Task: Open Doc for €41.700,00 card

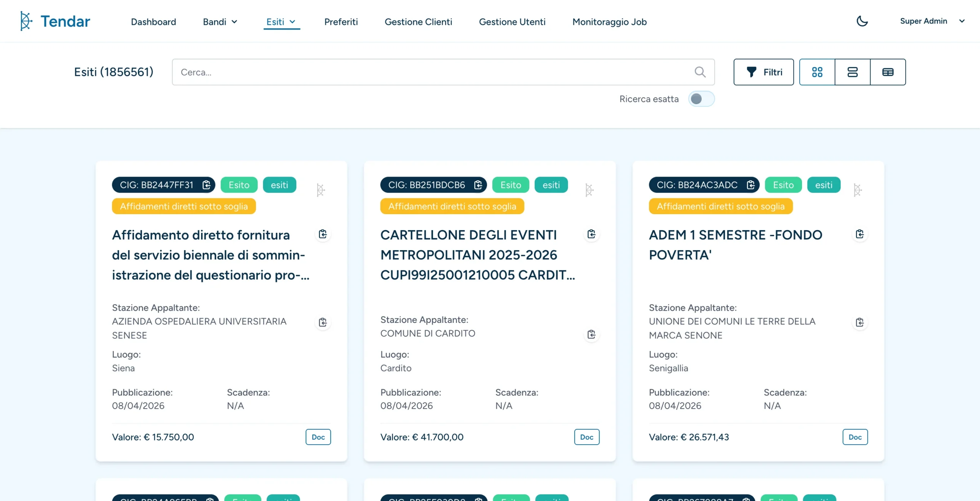Action: [x=586, y=437]
